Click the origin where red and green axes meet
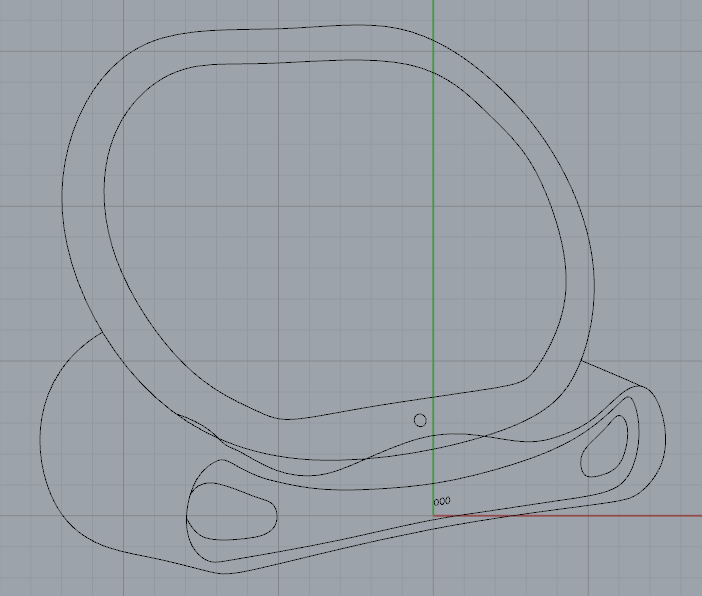The height and width of the screenshot is (596, 702). (x=433, y=516)
